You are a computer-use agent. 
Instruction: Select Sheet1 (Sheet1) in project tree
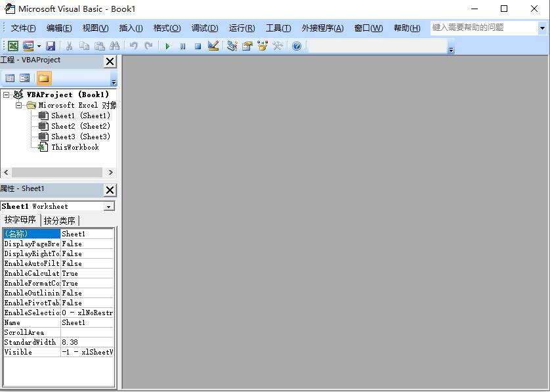point(81,116)
